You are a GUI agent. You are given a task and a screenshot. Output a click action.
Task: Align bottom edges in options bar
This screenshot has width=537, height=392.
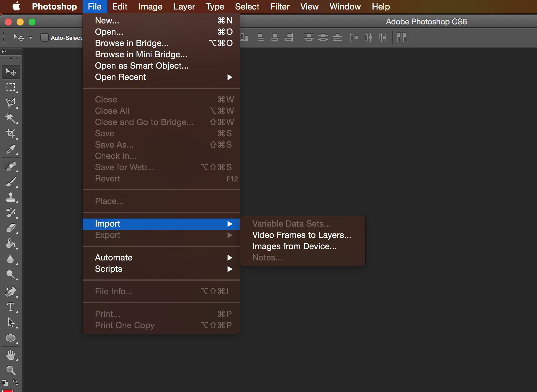(x=244, y=37)
